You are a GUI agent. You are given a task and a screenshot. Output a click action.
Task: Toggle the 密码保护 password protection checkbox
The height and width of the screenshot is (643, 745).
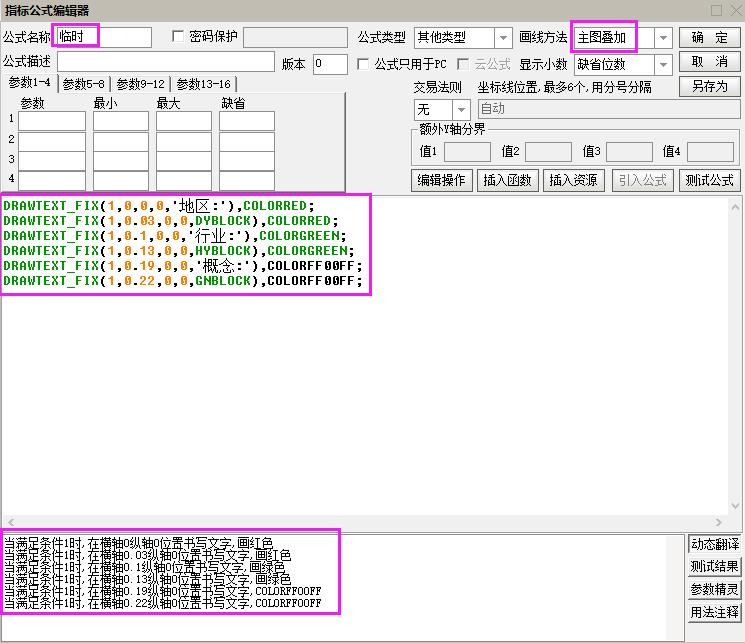178,37
